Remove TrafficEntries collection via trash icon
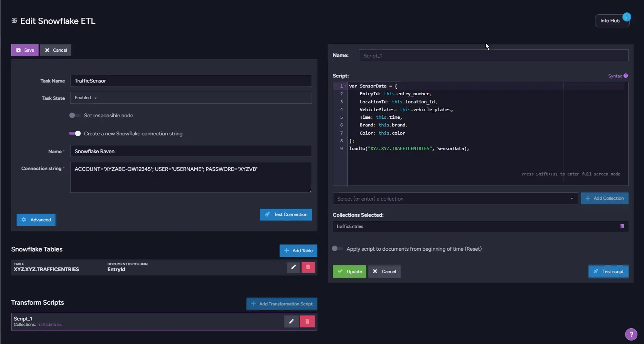 tap(622, 226)
